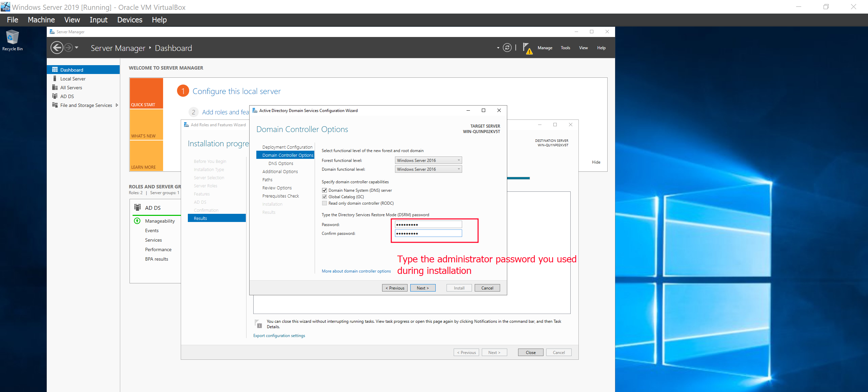Open the VirtualBox Devices menu
Image resolution: width=868 pixels, height=392 pixels.
click(x=130, y=20)
